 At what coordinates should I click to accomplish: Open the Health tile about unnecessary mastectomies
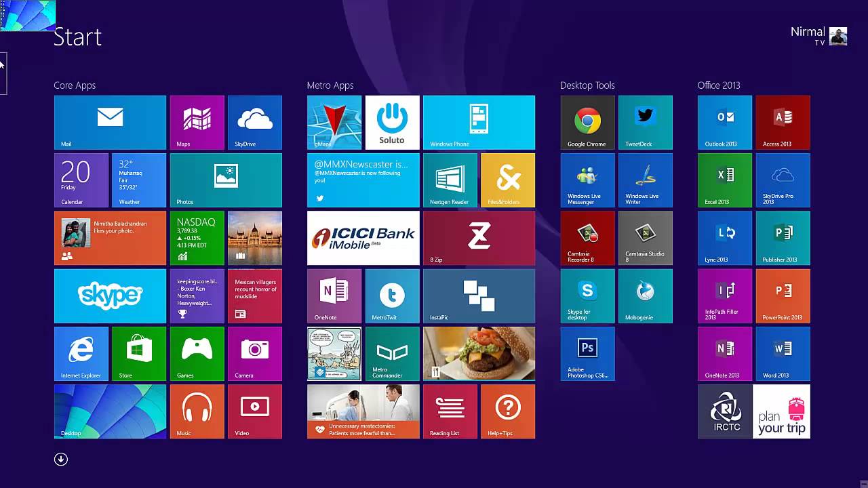363,411
